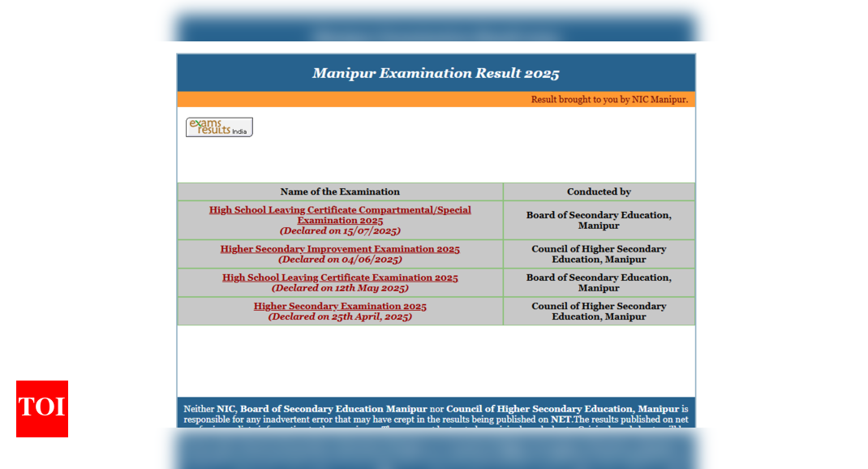Click the first Board of Secondary Education, Manipur cell
Screen dimensions: 868x469
pos(599,221)
